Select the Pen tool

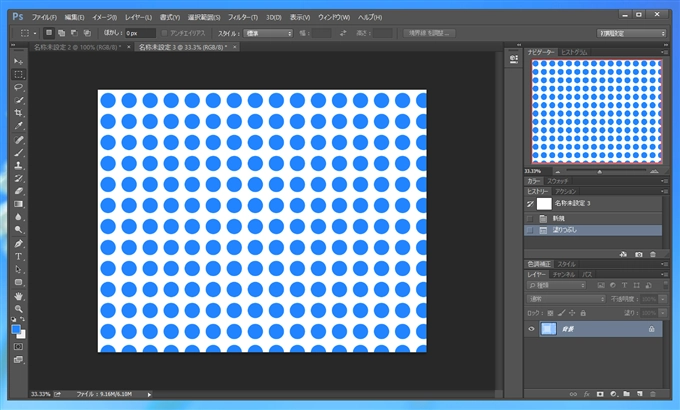18,243
